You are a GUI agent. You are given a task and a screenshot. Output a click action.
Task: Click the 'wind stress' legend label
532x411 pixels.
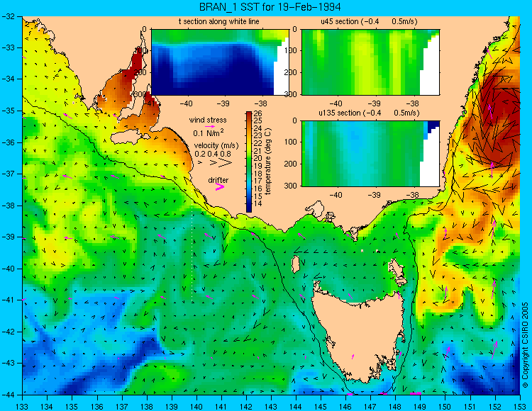tap(208, 120)
